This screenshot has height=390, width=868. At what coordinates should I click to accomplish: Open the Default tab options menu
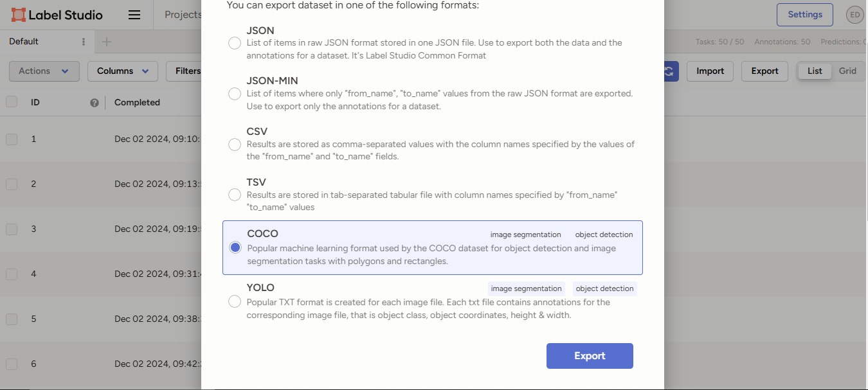point(83,42)
